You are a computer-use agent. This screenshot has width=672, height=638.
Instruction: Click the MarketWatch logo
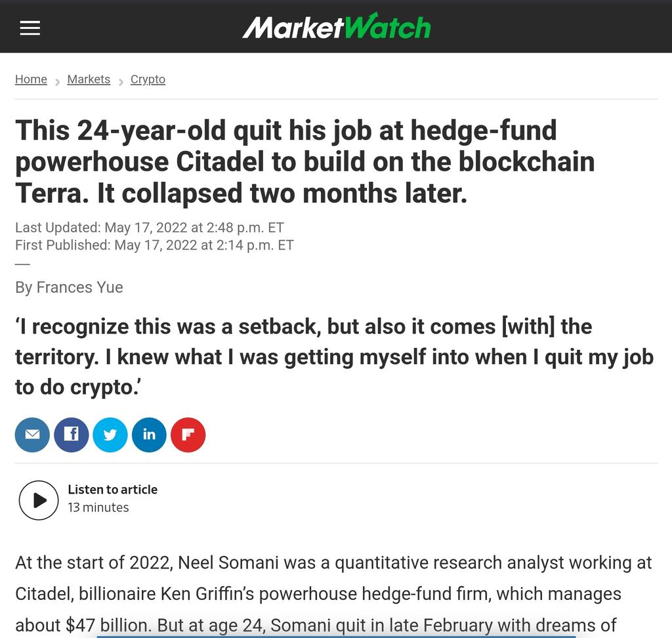click(336, 27)
